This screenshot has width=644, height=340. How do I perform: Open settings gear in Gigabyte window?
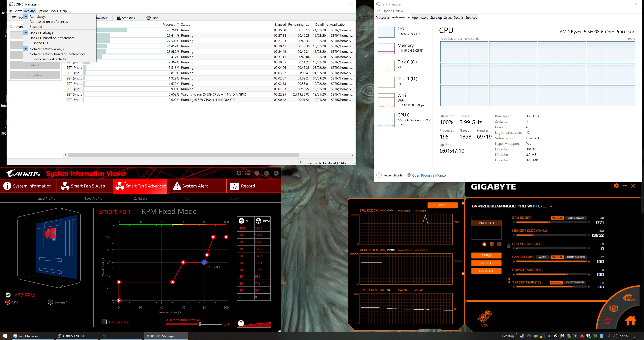(616, 186)
